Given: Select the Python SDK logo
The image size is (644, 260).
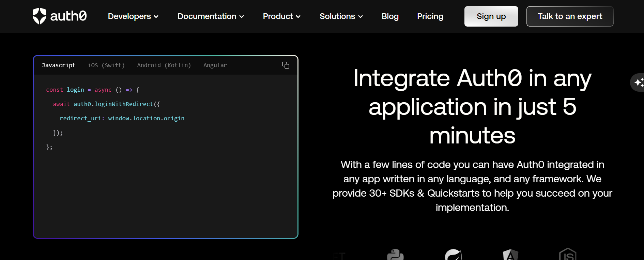Looking at the screenshot, I should click(395, 255).
